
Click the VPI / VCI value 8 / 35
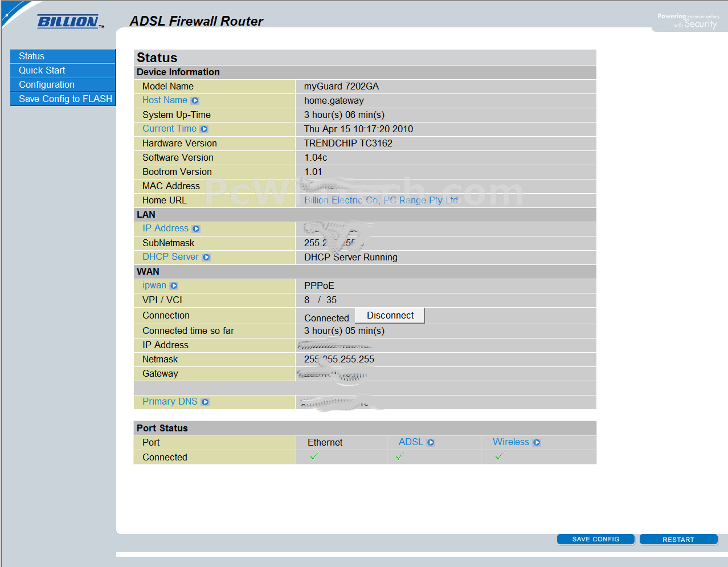click(320, 300)
